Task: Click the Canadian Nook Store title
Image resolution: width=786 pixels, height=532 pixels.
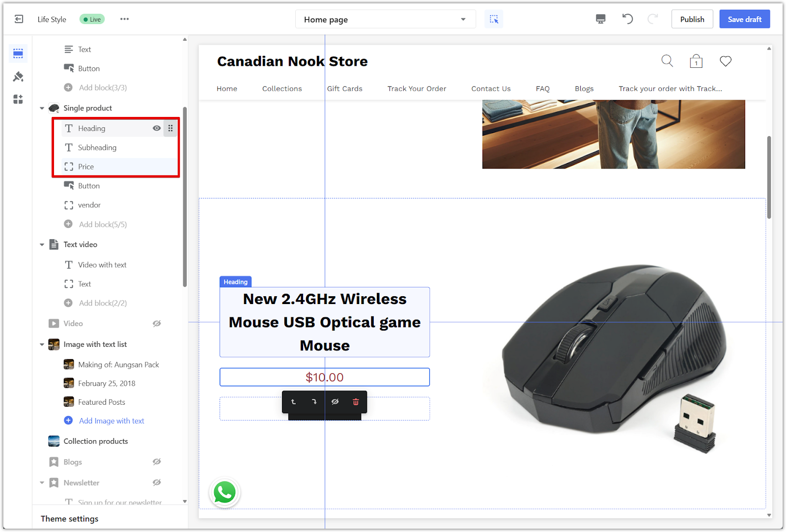Action: [x=292, y=61]
